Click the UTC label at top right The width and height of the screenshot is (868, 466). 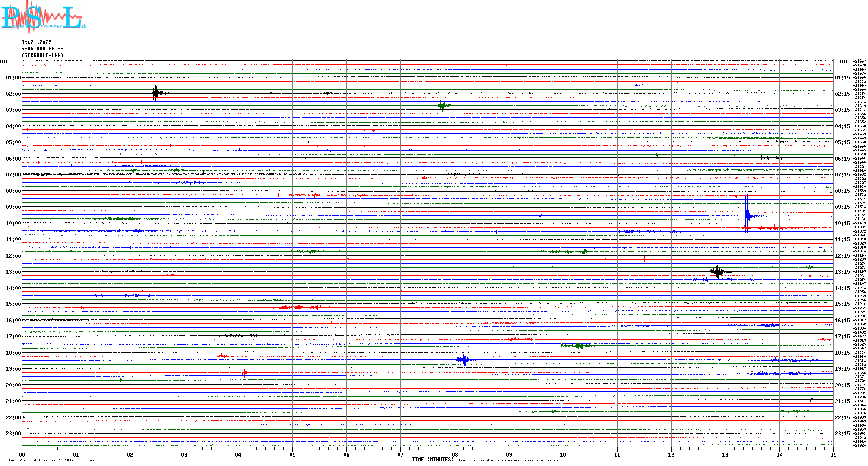[844, 62]
